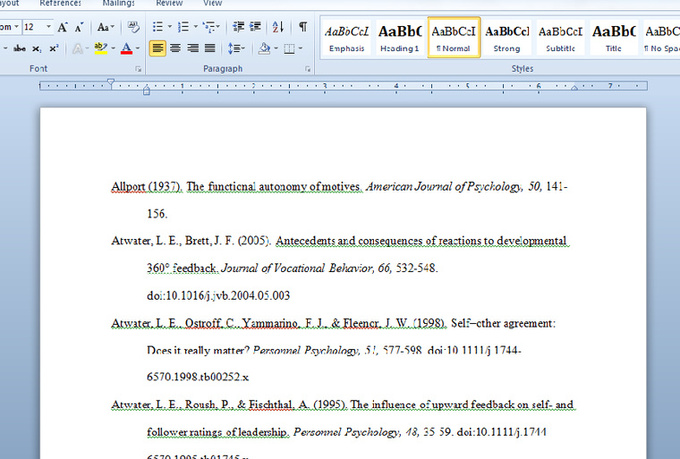Viewport: 680px width, 459px height.
Task: Open the References ribbon tab
Action: point(60,3)
